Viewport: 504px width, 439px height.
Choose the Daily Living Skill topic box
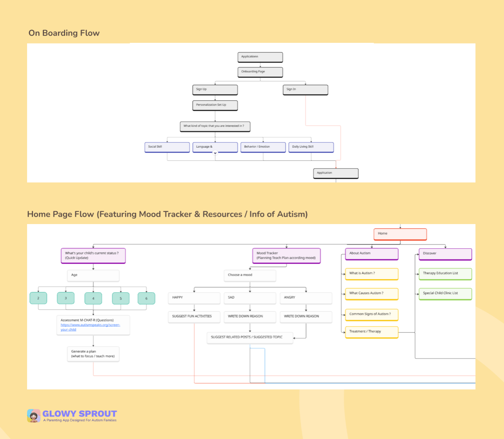(x=311, y=147)
